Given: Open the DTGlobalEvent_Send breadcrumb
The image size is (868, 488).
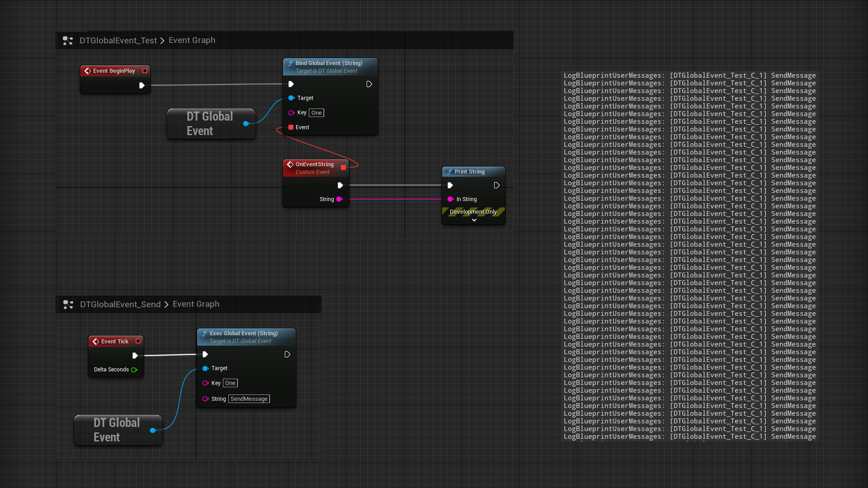Looking at the screenshot, I should pos(120,305).
